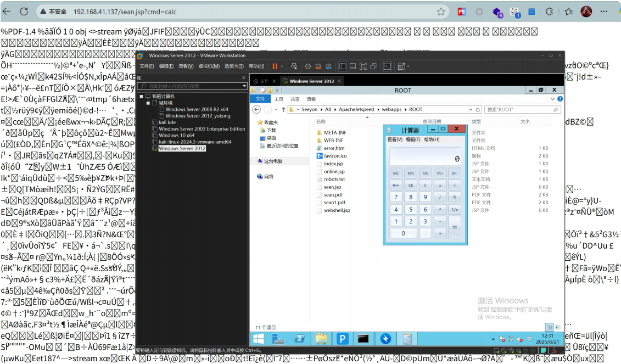The image size is (621, 364).
Task: Open VMware 查看(V) menu
Action: pos(186,66)
